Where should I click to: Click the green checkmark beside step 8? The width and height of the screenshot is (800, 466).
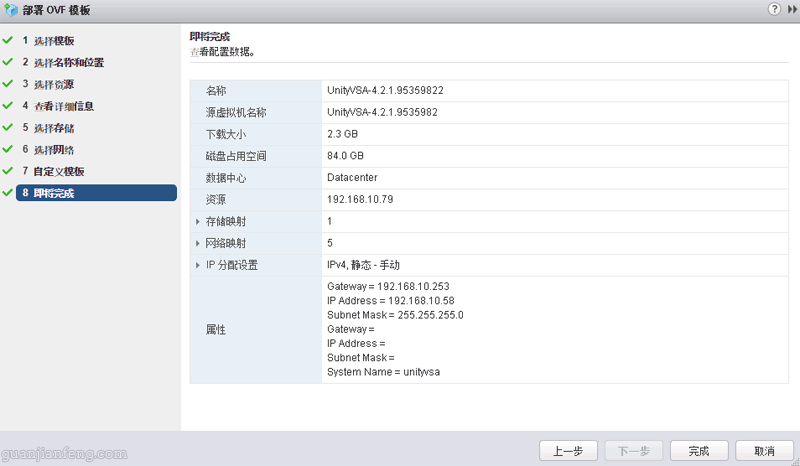pos(8,192)
